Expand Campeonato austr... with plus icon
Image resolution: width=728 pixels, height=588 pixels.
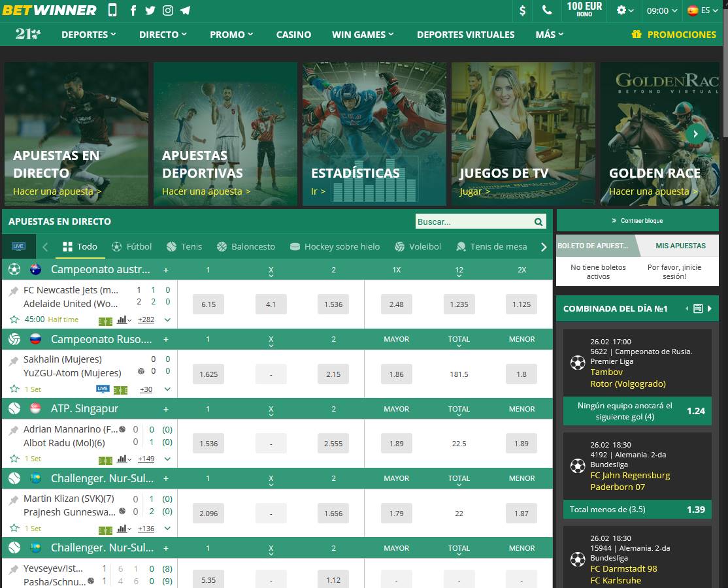pyautogui.click(x=166, y=270)
